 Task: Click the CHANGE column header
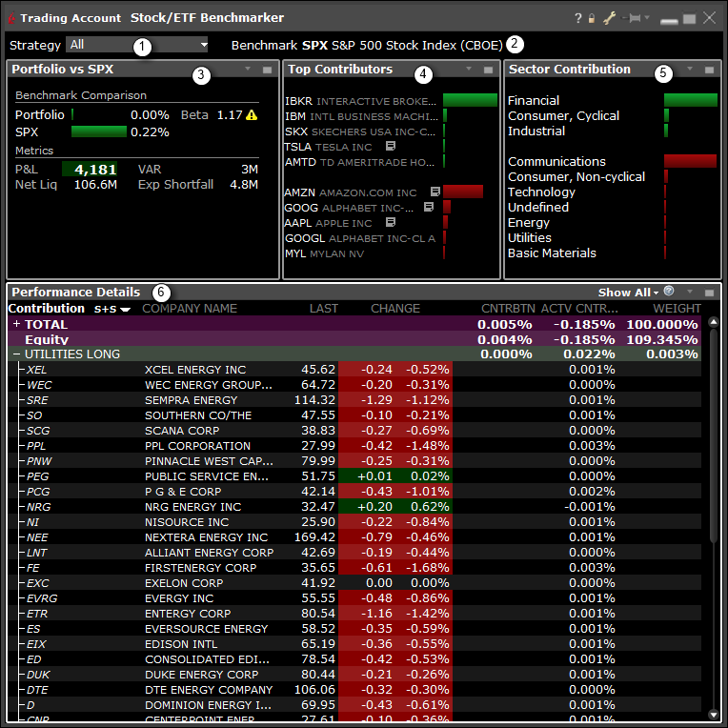394,309
